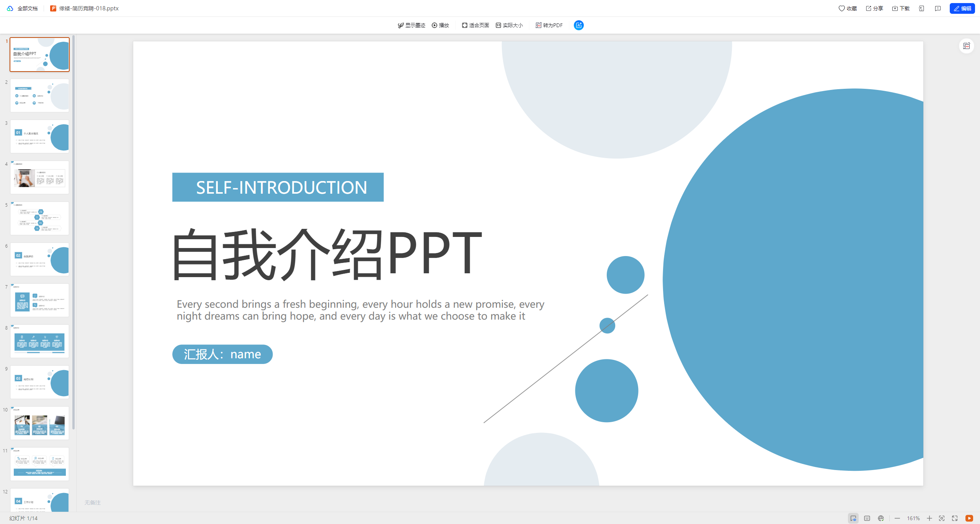Select 实际大小 actual size option
Image resolution: width=980 pixels, height=524 pixels.
(509, 25)
